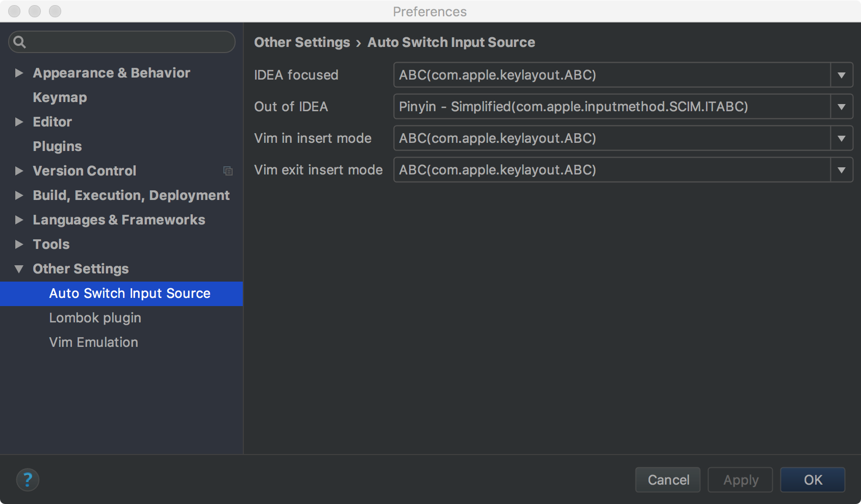Open the Vim Emulation settings page
The image size is (861, 504).
[93, 342]
